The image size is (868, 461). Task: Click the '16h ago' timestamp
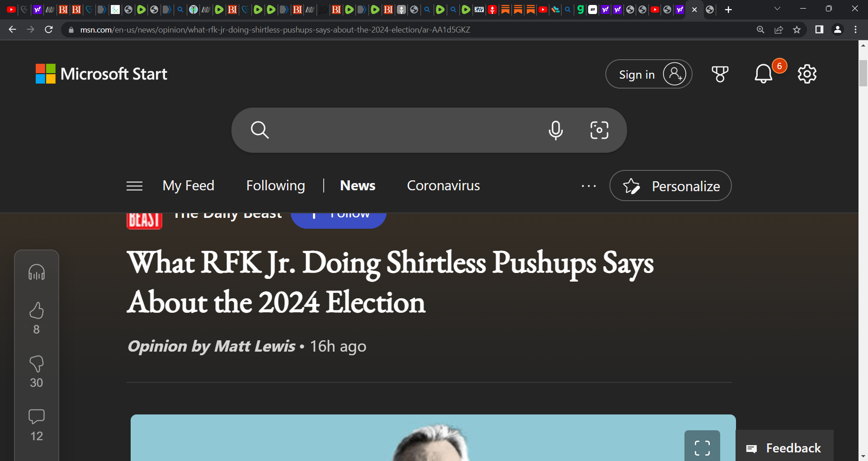click(338, 347)
